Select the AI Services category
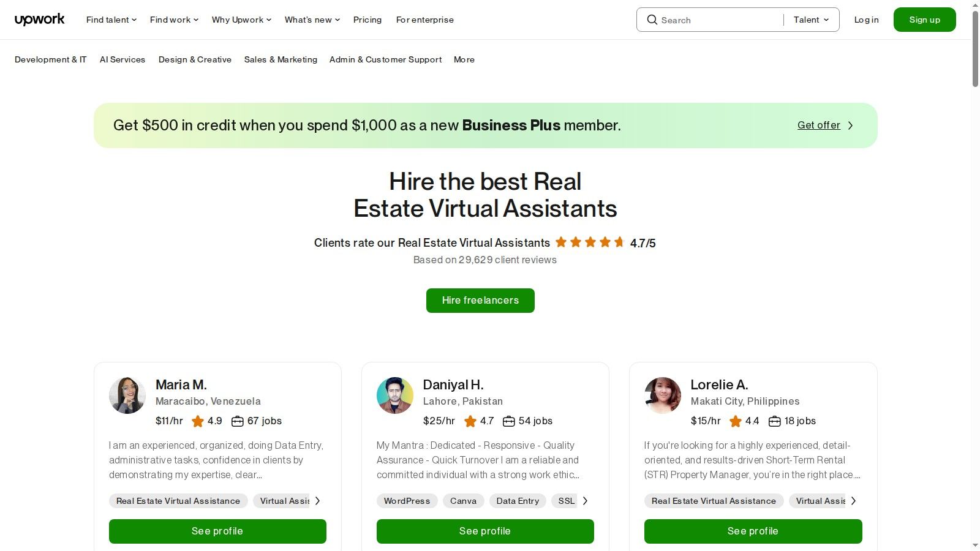Image resolution: width=980 pixels, height=551 pixels. point(123,59)
